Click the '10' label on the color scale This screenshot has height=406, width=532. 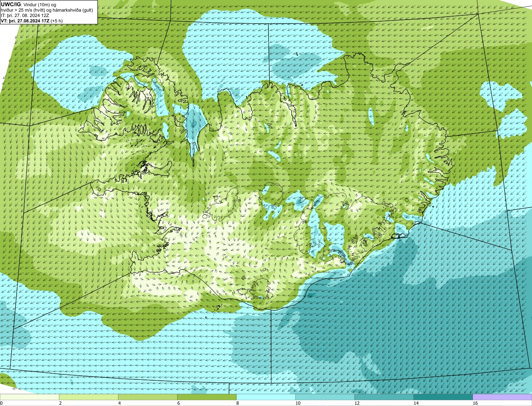click(298, 403)
